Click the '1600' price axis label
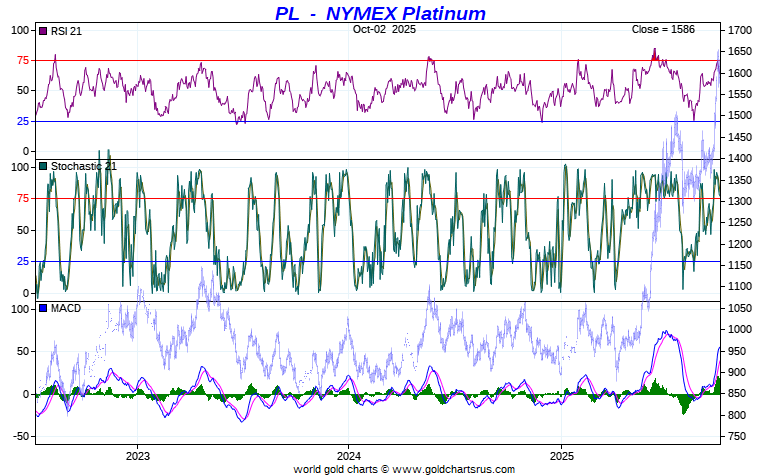This screenshot has width=760, height=475. 740,73
